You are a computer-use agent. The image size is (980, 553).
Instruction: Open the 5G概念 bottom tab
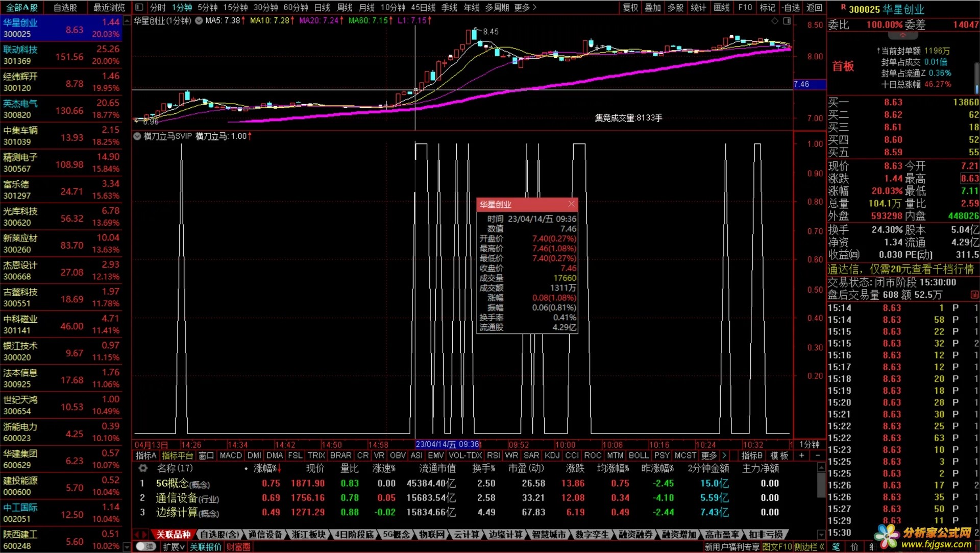[x=396, y=534]
